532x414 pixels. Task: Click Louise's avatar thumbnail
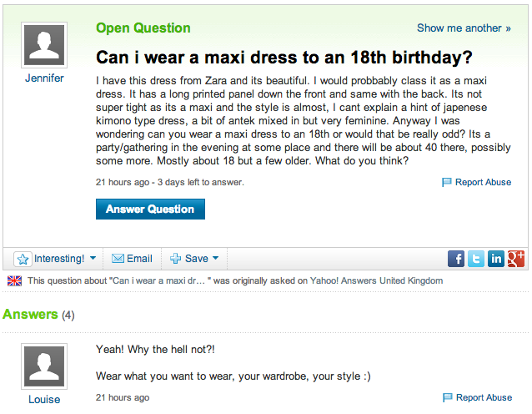44,366
